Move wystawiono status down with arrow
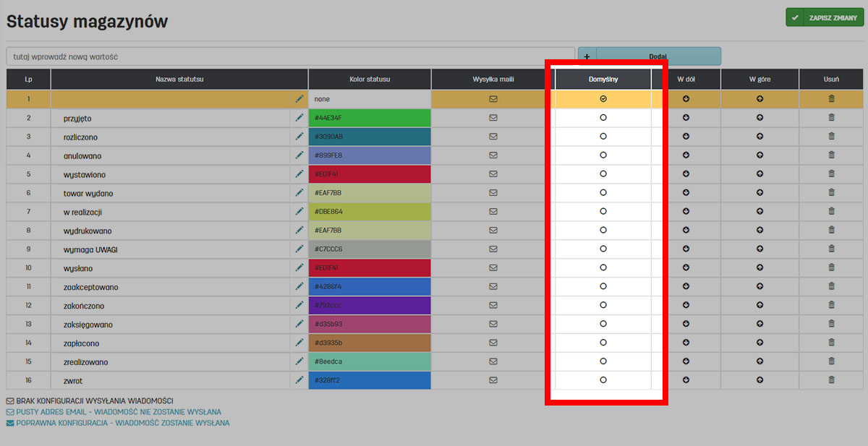 click(x=686, y=174)
